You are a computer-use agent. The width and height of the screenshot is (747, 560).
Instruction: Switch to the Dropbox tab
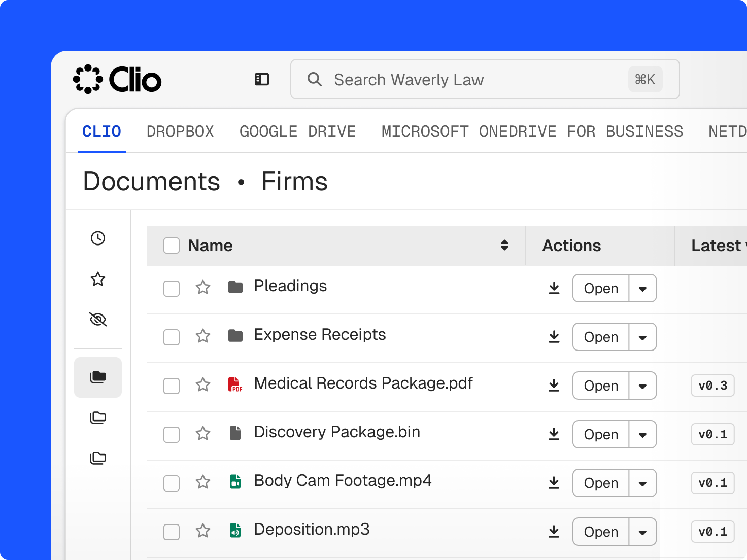click(x=180, y=131)
